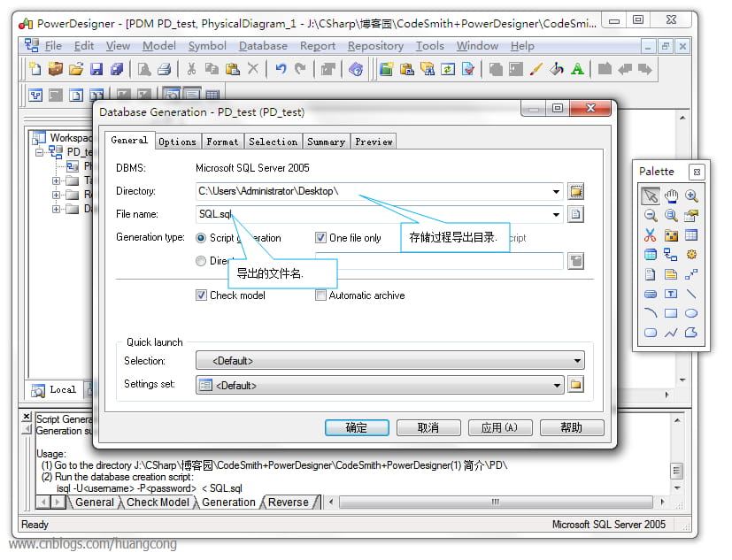Open the Preview tab
The height and width of the screenshot is (560, 732).
pos(374,142)
